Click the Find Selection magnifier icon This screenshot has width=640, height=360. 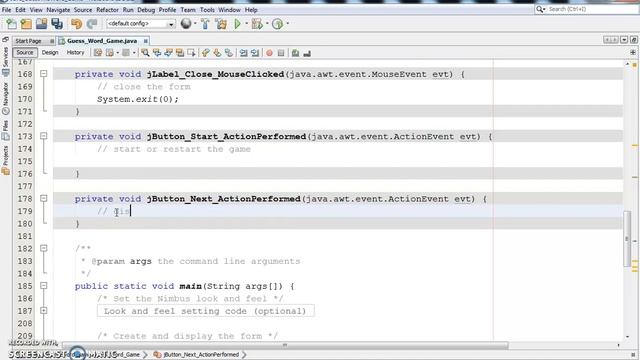145,53
